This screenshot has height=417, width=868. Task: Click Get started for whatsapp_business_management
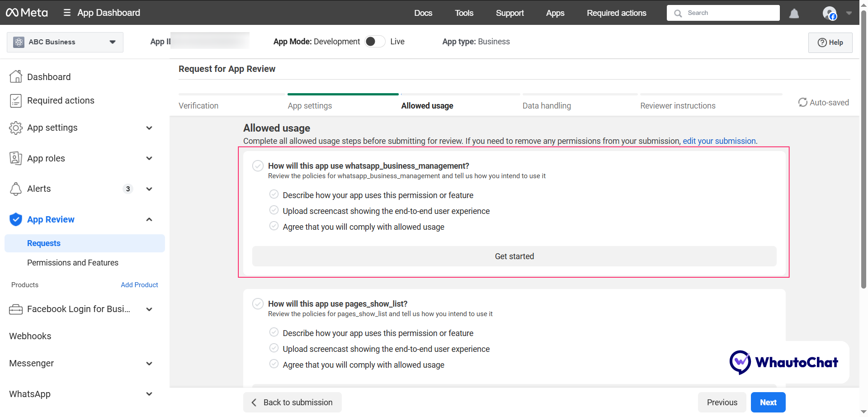click(514, 256)
